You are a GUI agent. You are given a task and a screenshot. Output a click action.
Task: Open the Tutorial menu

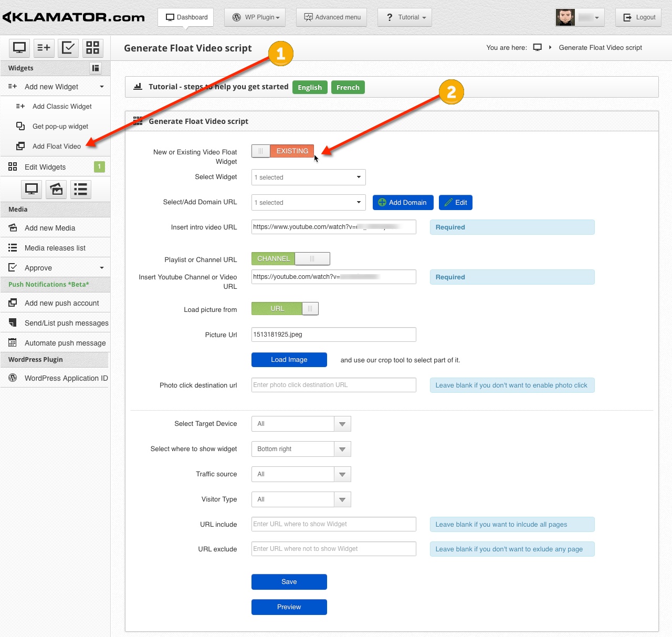pos(405,17)
